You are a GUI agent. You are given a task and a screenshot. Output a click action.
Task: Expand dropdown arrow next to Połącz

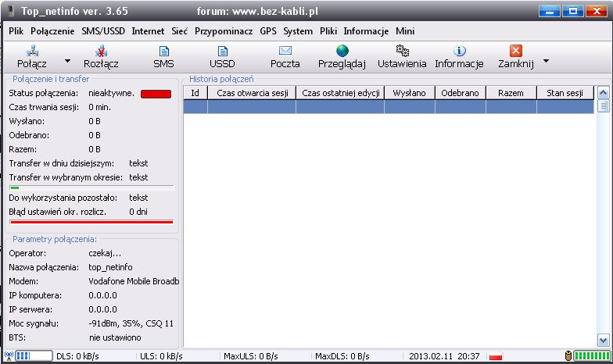pyautogui.click(x=67, y=60)
